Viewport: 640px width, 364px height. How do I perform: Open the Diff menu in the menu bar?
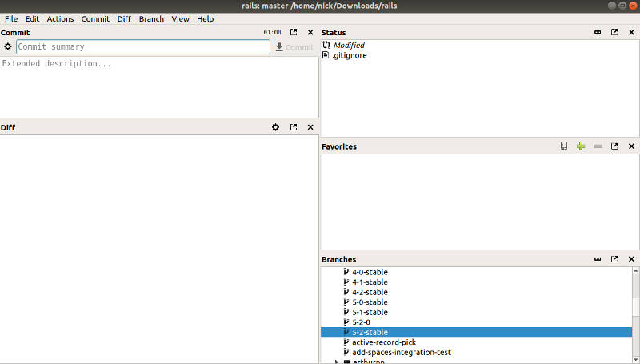pyautogui.click(x=124, y=18)
